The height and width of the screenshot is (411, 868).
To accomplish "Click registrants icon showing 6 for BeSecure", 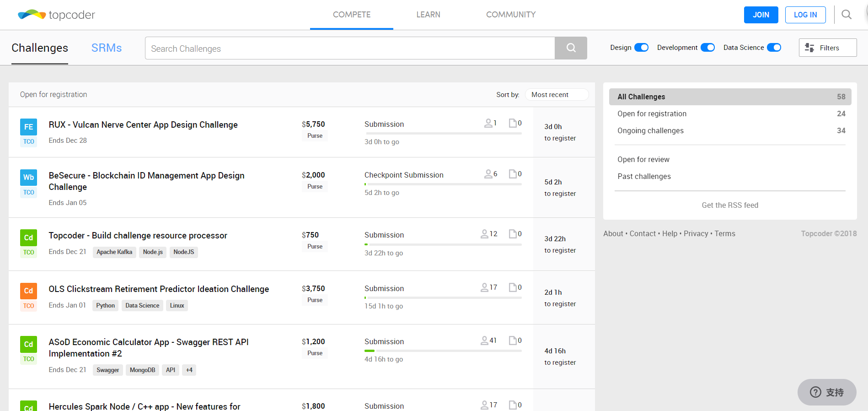I will coord(488,174).
